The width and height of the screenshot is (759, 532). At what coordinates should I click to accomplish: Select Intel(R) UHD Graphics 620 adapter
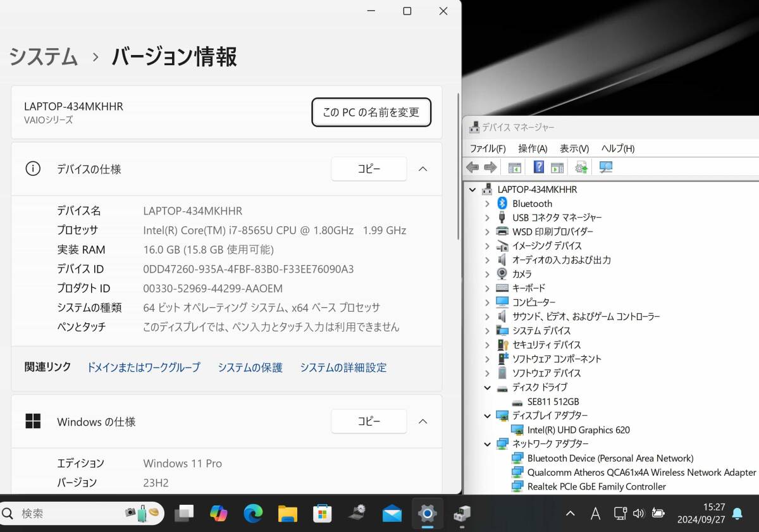tap(578, 430)
